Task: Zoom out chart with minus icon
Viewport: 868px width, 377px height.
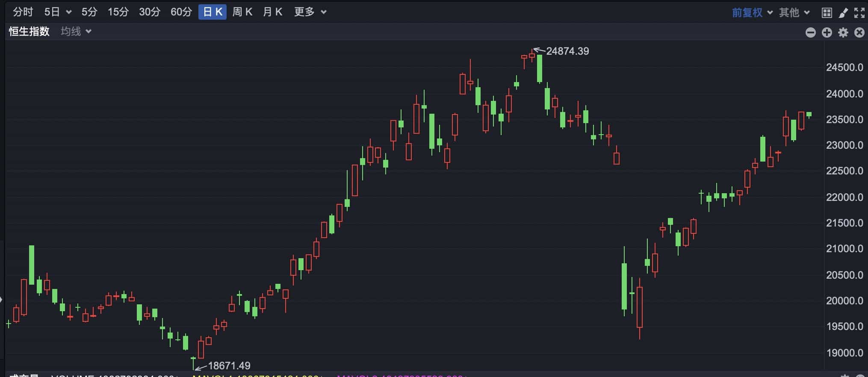Action: [x=810, y=32]
